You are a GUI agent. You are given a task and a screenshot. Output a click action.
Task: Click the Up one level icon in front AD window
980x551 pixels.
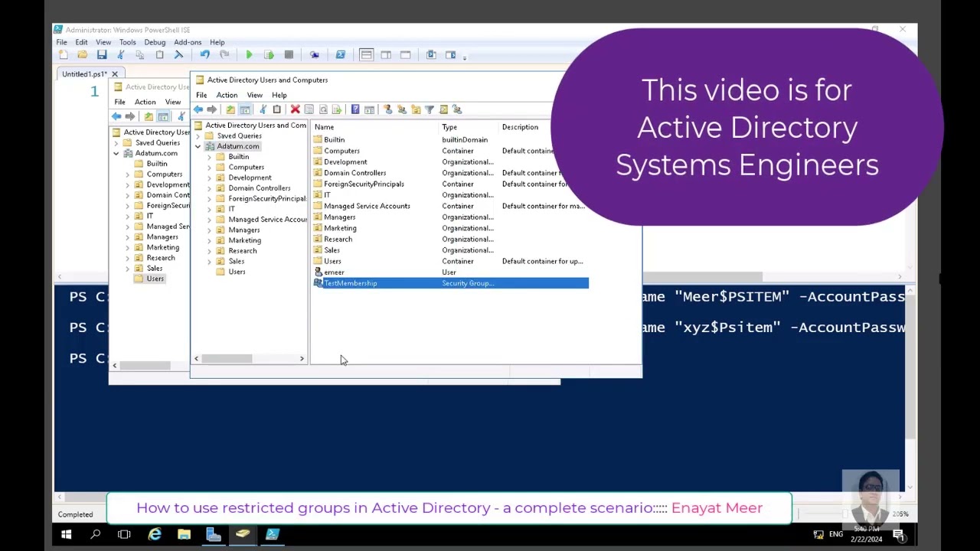[230, 109]
